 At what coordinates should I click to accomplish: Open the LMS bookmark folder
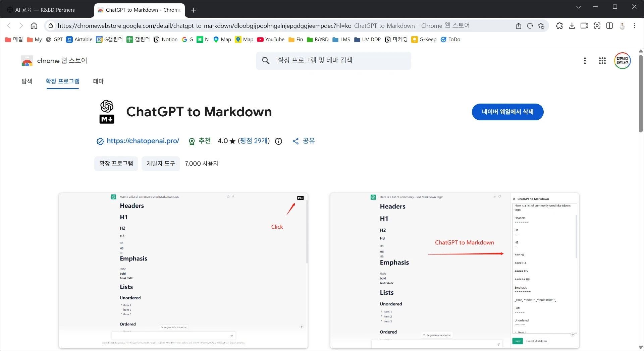(x=341, y=40)
